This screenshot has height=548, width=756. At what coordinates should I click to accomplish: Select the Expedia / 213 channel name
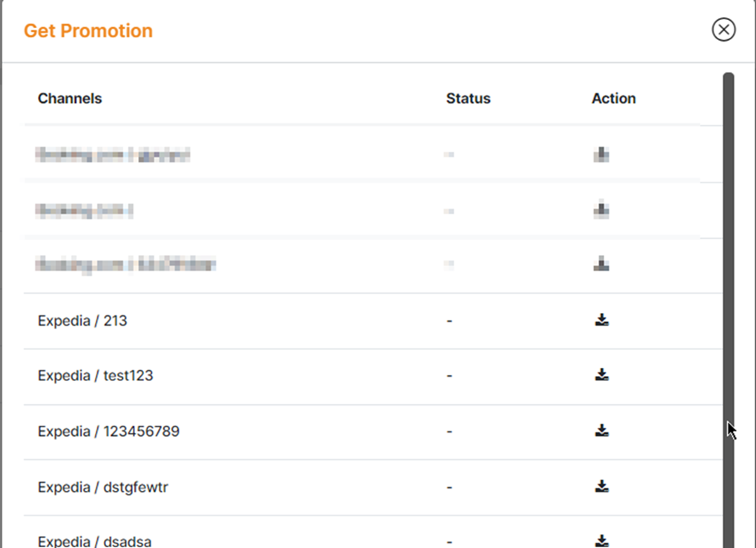82,321
